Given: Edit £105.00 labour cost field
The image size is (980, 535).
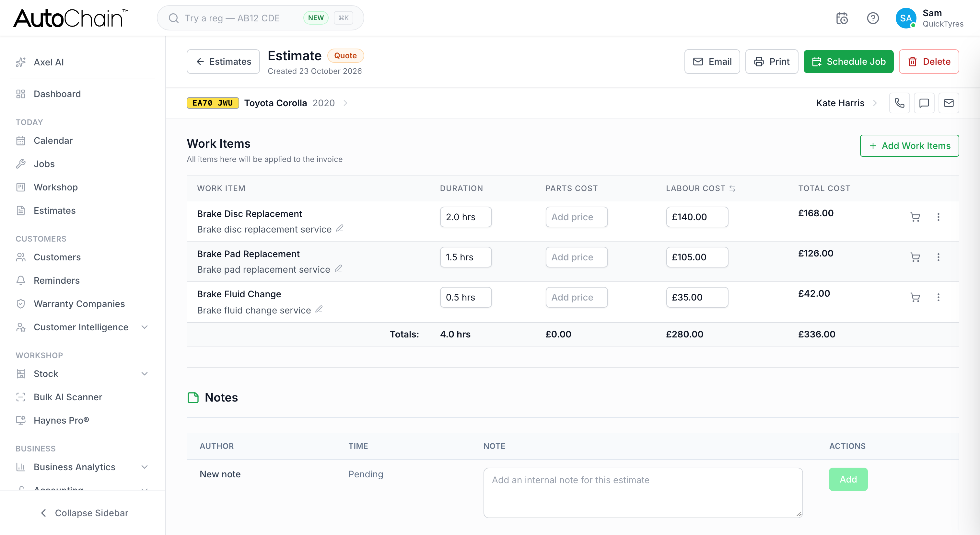Looking at the screenshot, I should [x=697, y=257].
